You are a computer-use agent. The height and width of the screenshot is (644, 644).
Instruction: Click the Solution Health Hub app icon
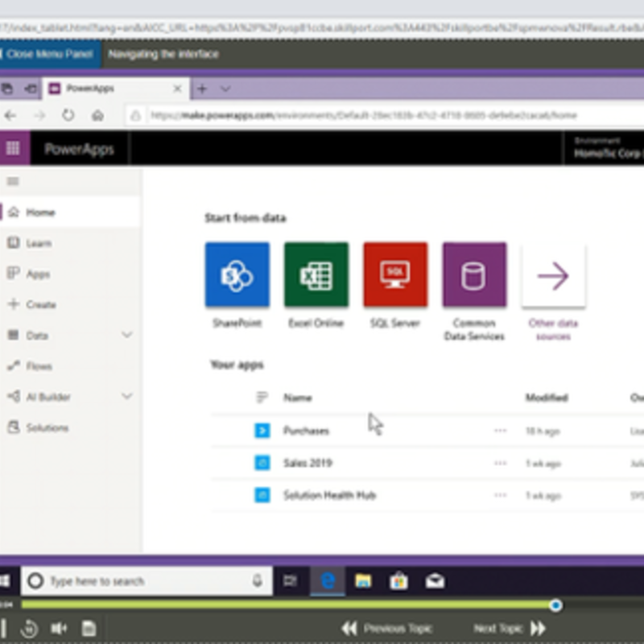(x=262, y=495)
